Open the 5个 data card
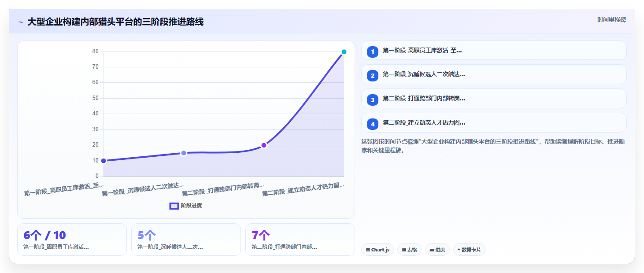The width and height of the screenshot is (644, 273). click(x=186, y=240)
